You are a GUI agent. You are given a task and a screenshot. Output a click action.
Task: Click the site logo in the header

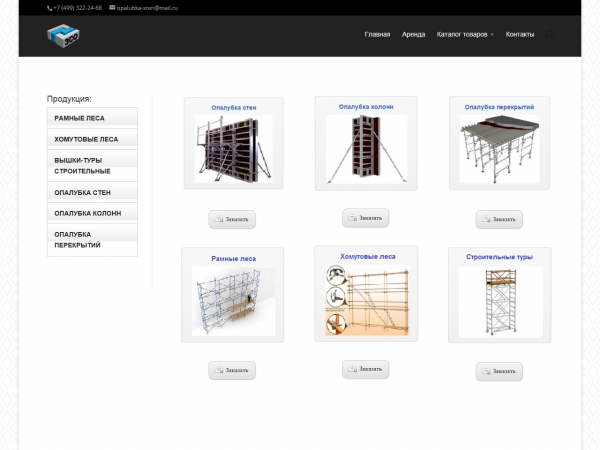pos(62,35)
